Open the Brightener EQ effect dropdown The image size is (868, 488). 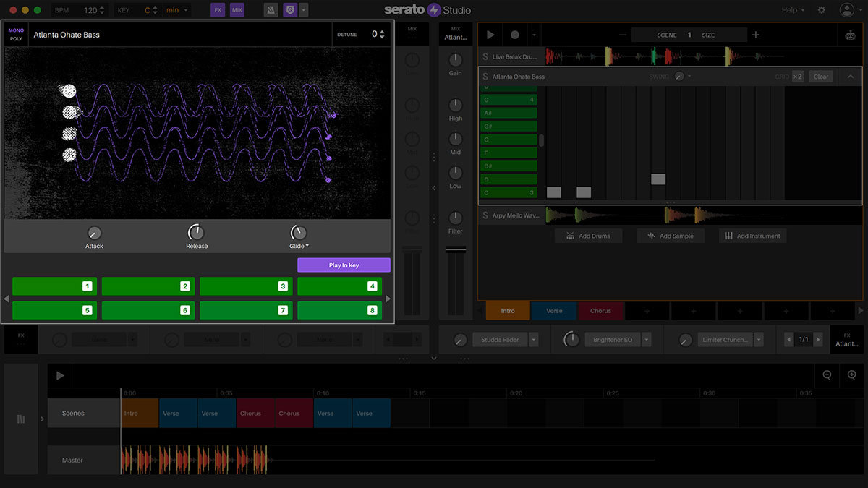point(647,340)
